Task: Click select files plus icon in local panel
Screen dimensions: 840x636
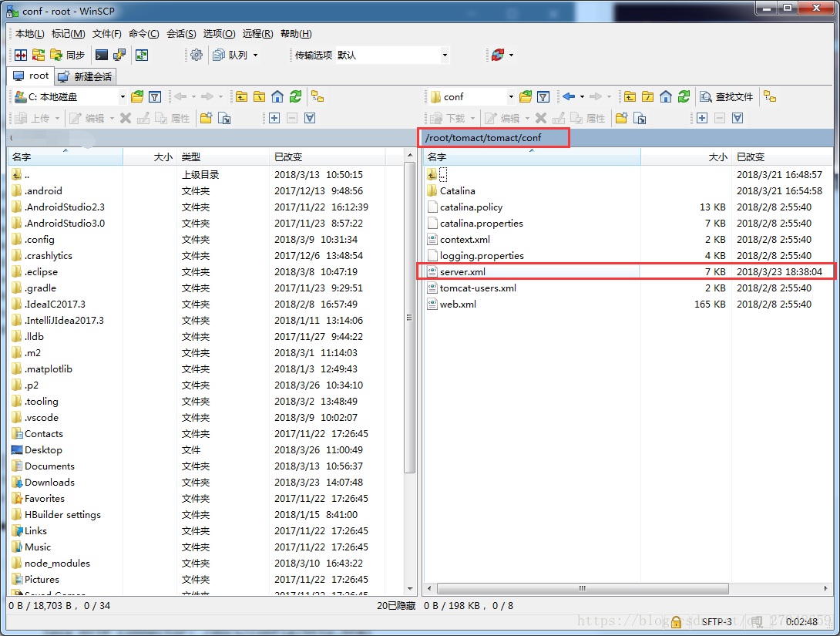Action: coord(274,119)
